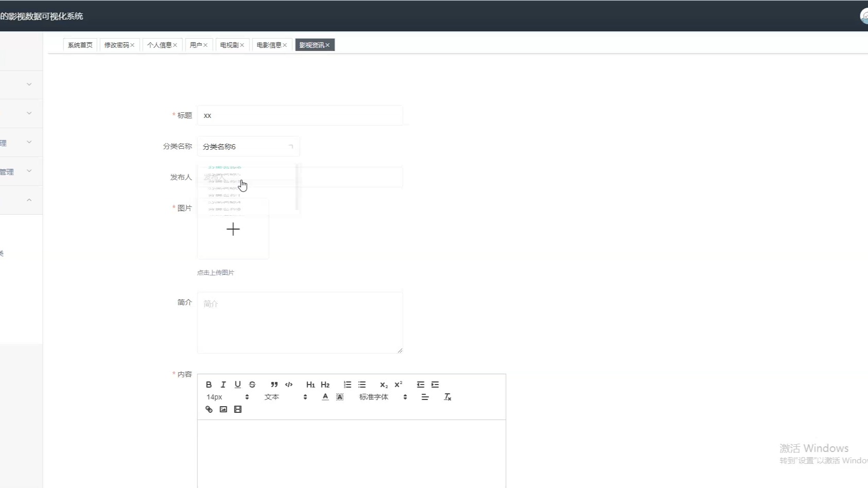Screen dimensions: 868x488
Task: Close the 修改密码 tab
Action: (132, 45)
